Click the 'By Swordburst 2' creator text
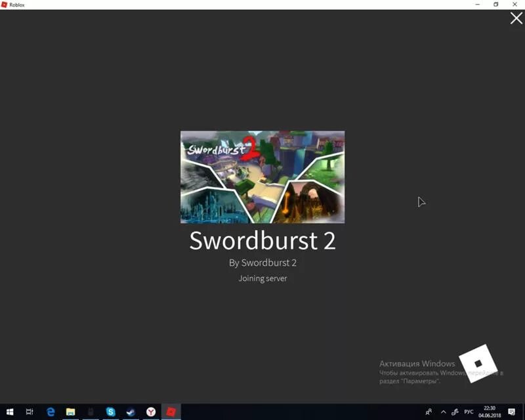This screenshot has height=420, width=525. click(262, 262)
